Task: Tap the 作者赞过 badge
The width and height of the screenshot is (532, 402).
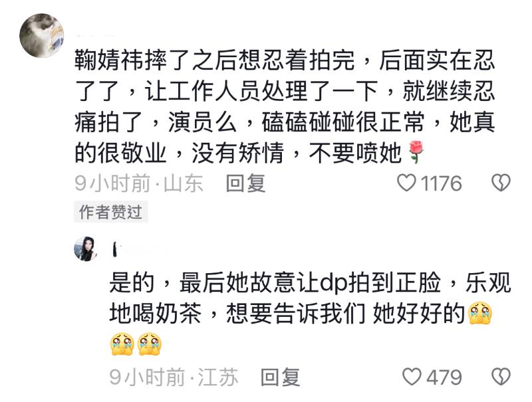Action: [x=110, y=212]
